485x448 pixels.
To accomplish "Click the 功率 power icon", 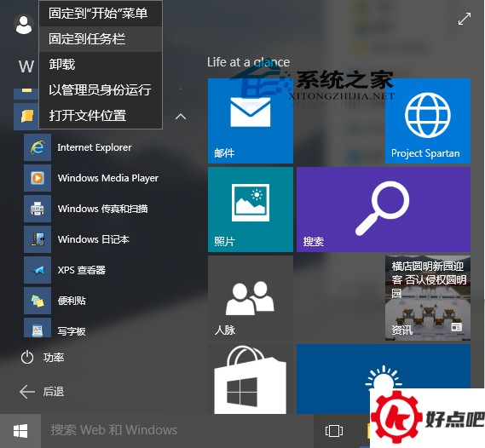I will point(27,358).
